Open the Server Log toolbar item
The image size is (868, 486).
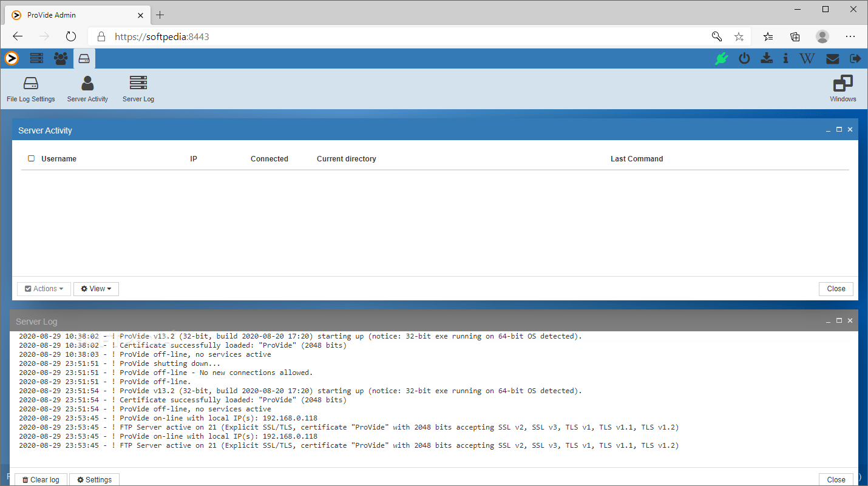138,89
